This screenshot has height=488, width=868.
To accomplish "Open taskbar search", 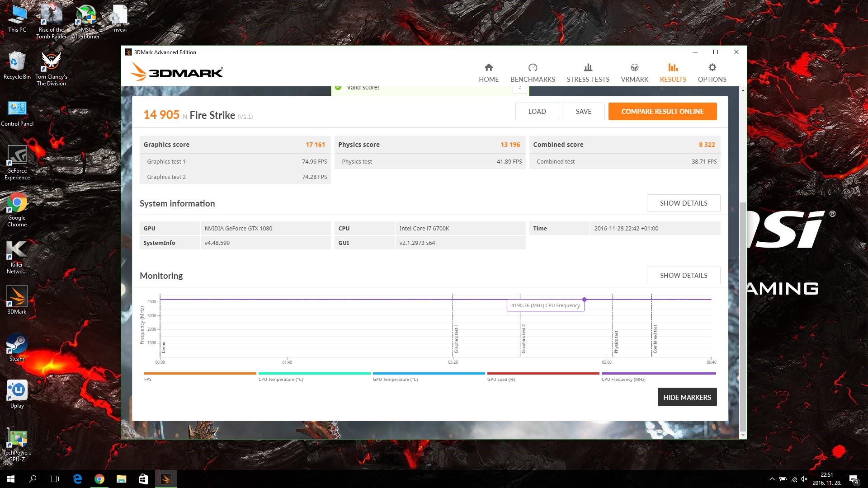I will 33,479.
